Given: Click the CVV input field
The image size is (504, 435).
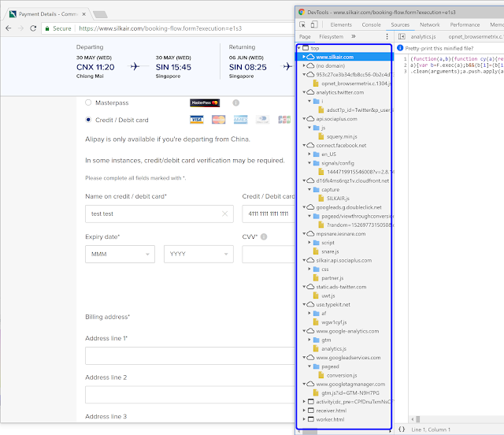Looking at the screenshot, I should [269, 255].
